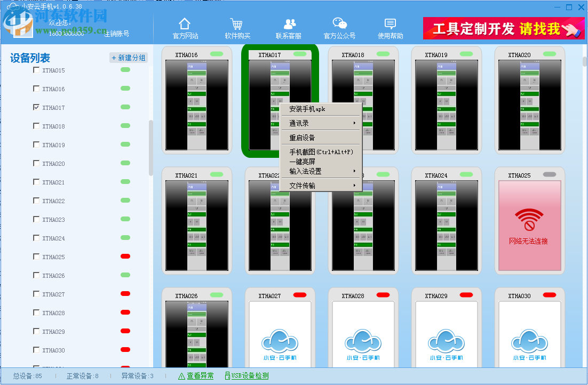This screenshot has height=385, width=588.
Task: Uncheck the XTHA017 device checkbox
Action: 35,107
